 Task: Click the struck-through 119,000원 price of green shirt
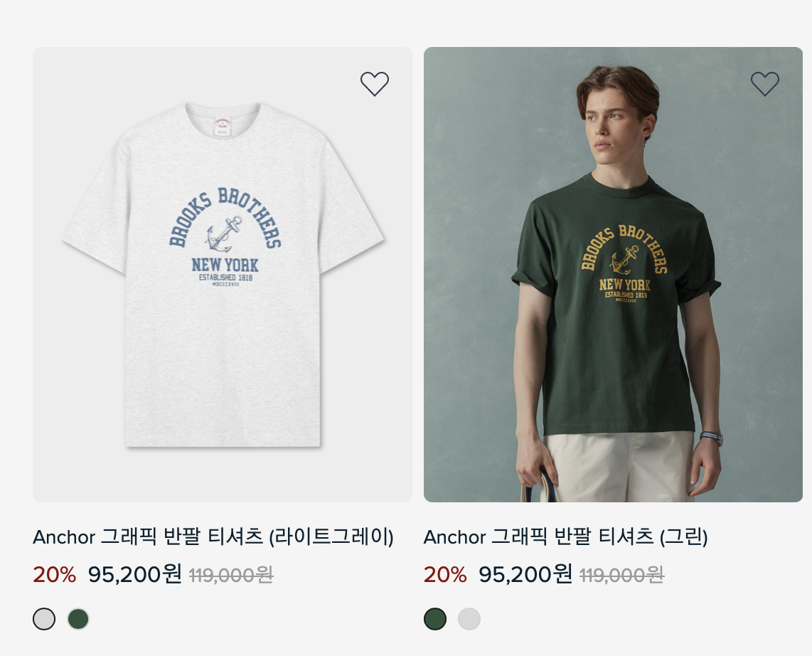click(x=621, y=575)
